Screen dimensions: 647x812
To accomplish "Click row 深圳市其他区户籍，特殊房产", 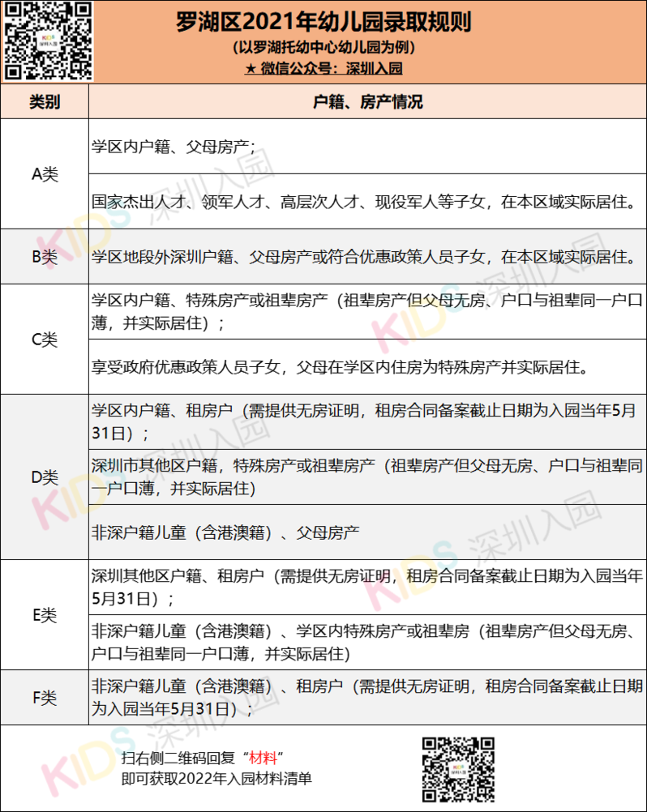I will pyautogui.click(x=368, y=477).
